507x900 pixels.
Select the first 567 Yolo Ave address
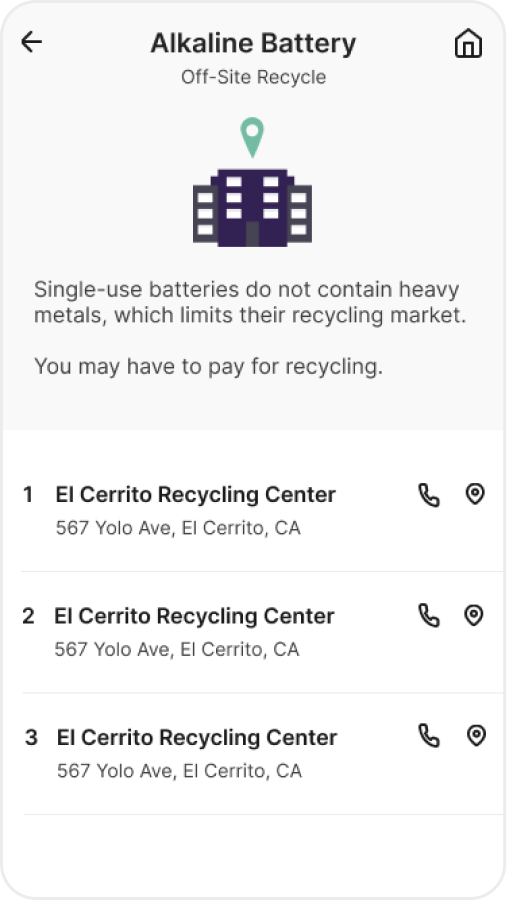tap(178, 528)
